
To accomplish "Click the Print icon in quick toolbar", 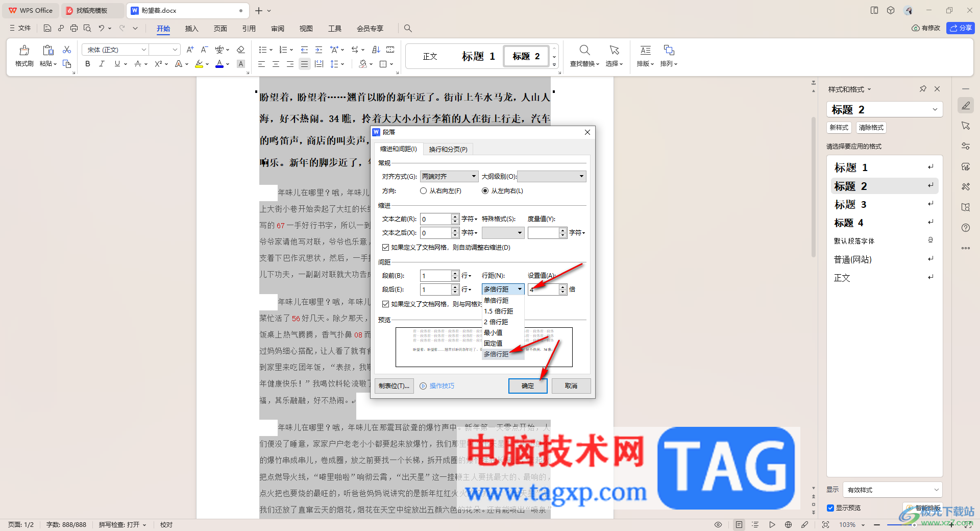I will pyautogui.click(x=74, y=28).
